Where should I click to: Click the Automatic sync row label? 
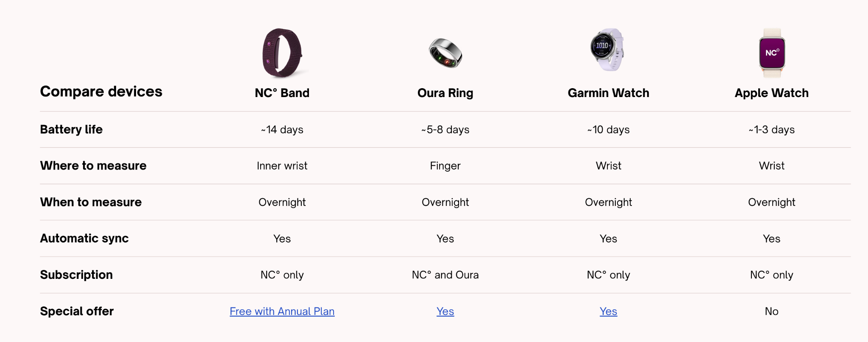[x=84, y=238]
